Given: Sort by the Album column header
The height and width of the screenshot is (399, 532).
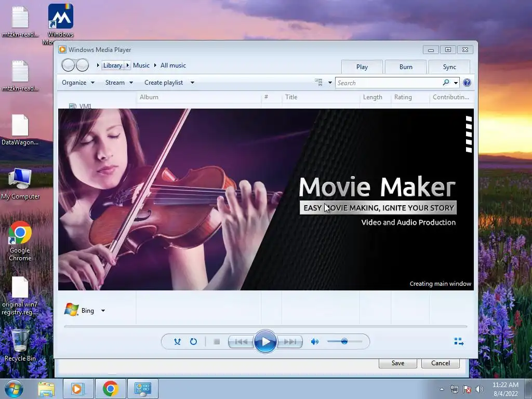Looking at the screenshot, I should tap(199, 97).
